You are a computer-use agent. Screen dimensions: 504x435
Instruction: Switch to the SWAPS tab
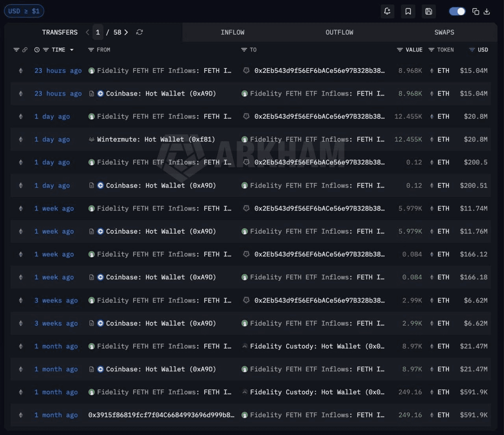pyautogui.click(x=444, y=32)
